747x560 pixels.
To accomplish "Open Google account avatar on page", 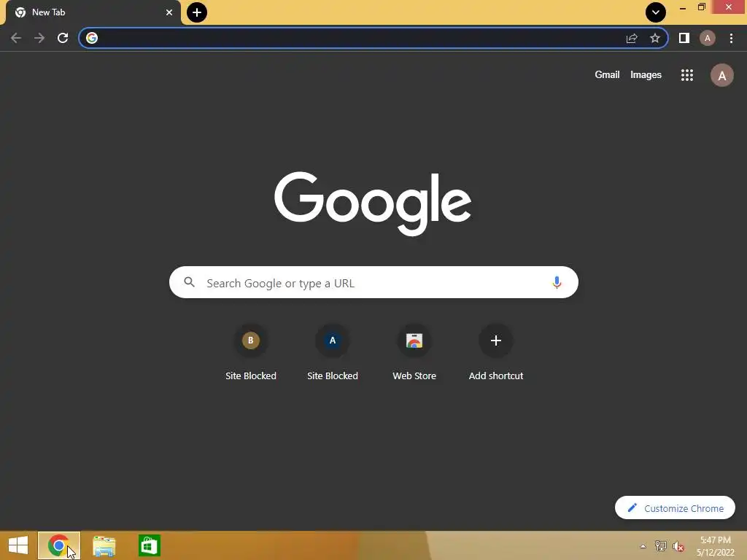I will [721, 75].
